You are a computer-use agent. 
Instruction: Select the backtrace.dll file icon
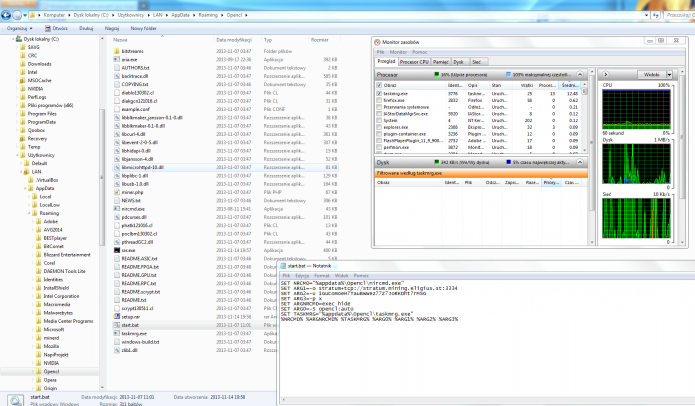tap(117, 76)
